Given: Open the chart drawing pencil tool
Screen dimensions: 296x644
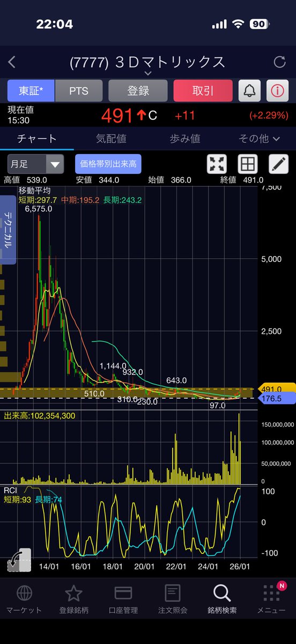Looking at the screenshot, I should pyautogui.click(x=278, y=164).
